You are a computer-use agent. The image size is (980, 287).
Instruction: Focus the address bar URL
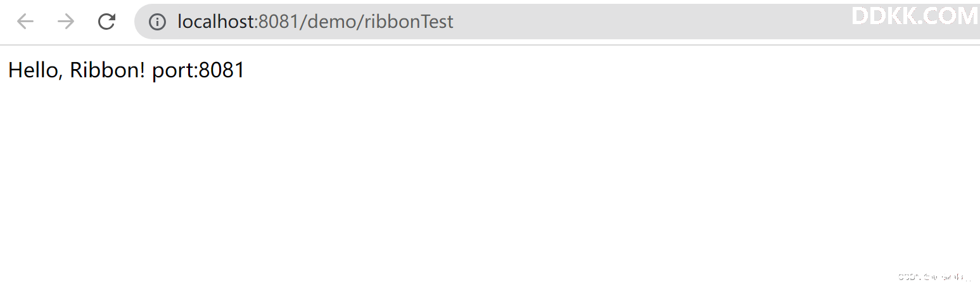[315, 22]
